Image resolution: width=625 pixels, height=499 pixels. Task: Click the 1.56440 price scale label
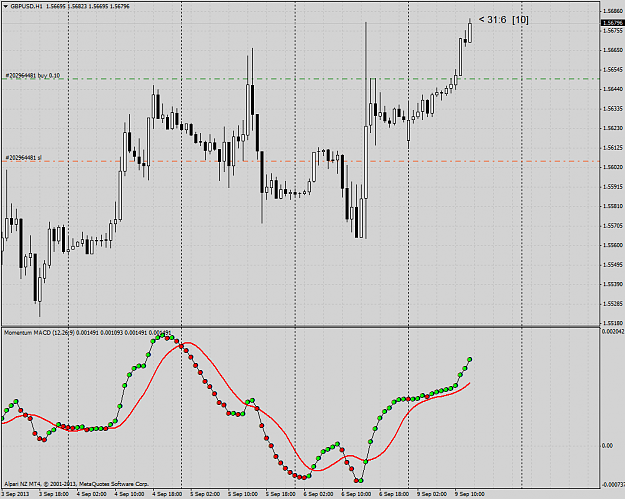[613, 89]
